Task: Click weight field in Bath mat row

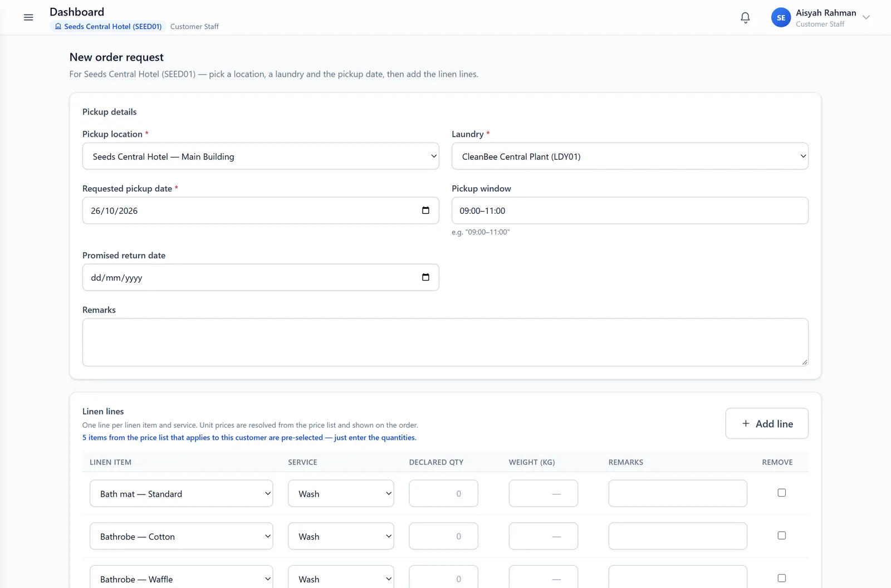Action: click(543, 494)
